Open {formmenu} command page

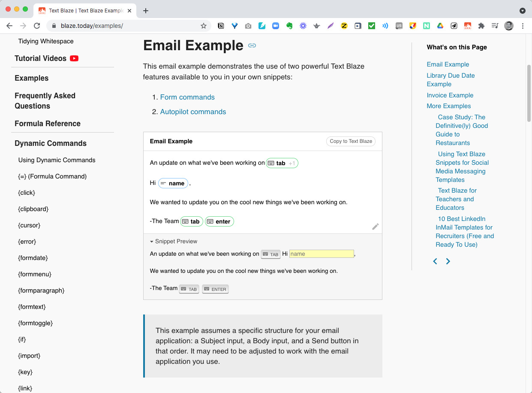(35, 274)
